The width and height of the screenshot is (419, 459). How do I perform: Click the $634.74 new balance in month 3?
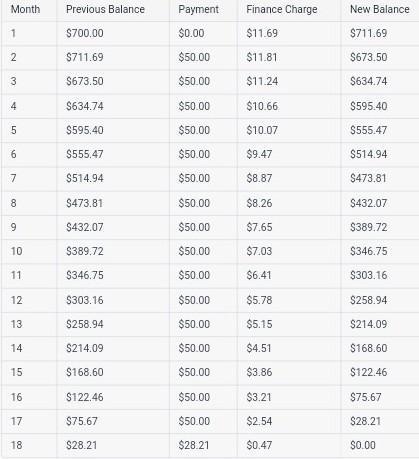(368, 81)
